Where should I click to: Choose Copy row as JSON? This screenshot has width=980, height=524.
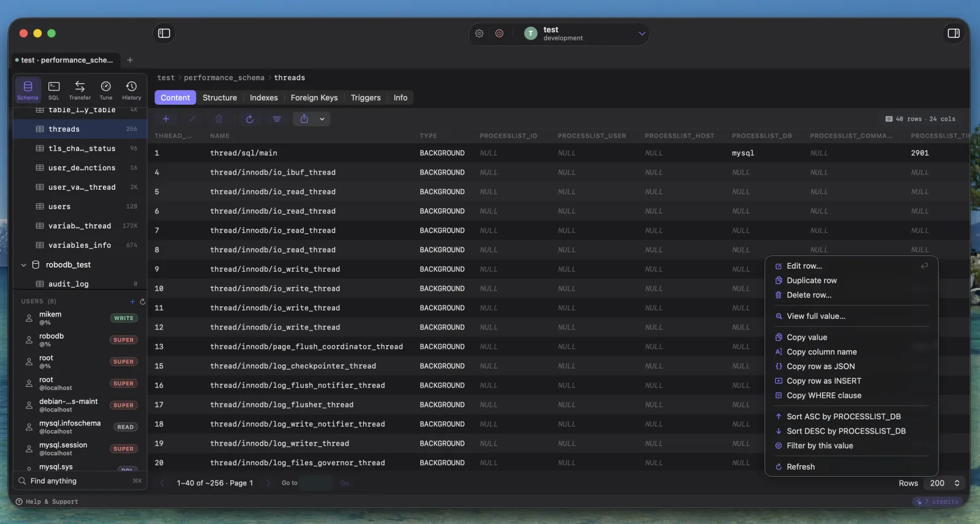851,367
